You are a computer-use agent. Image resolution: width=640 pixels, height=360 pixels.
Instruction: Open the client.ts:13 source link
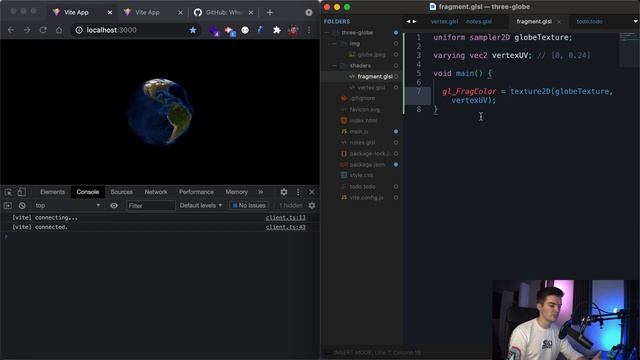pos(285,218)
